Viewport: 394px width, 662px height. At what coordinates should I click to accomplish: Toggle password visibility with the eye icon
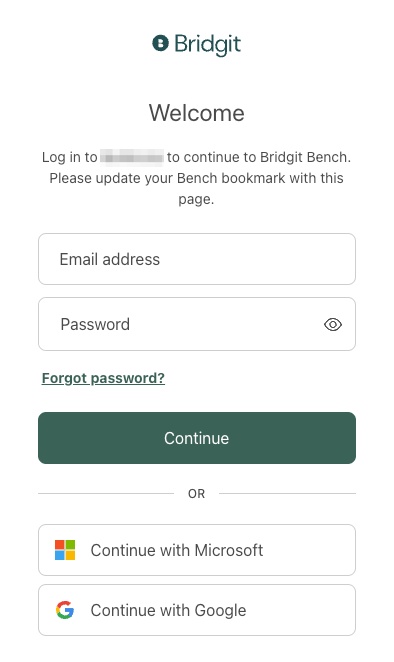click(333, 324)
